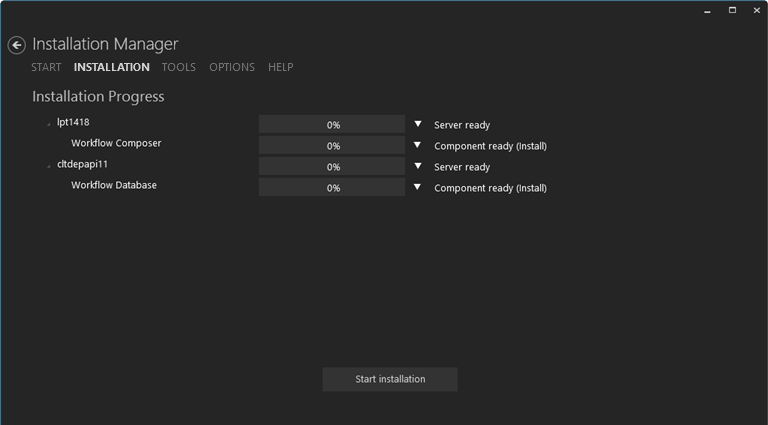Click the Workflow Database progress bar
The image size is (768, 425).
point(332,188)
